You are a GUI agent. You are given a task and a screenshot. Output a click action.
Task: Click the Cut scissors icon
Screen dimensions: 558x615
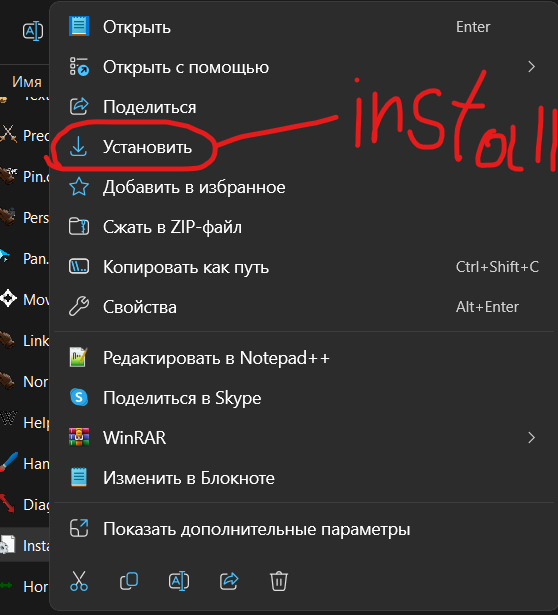coord(79,581)
